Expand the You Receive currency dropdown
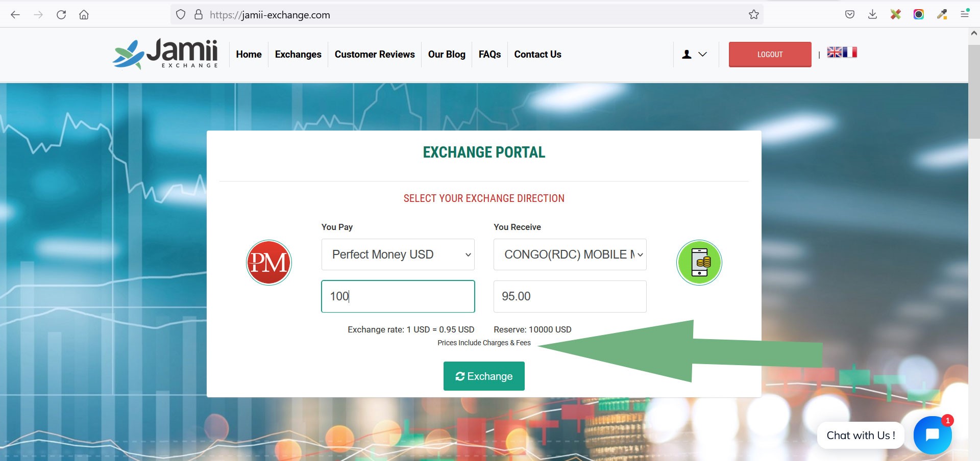This screenshot has height=461, width=980. click(570, 254)
